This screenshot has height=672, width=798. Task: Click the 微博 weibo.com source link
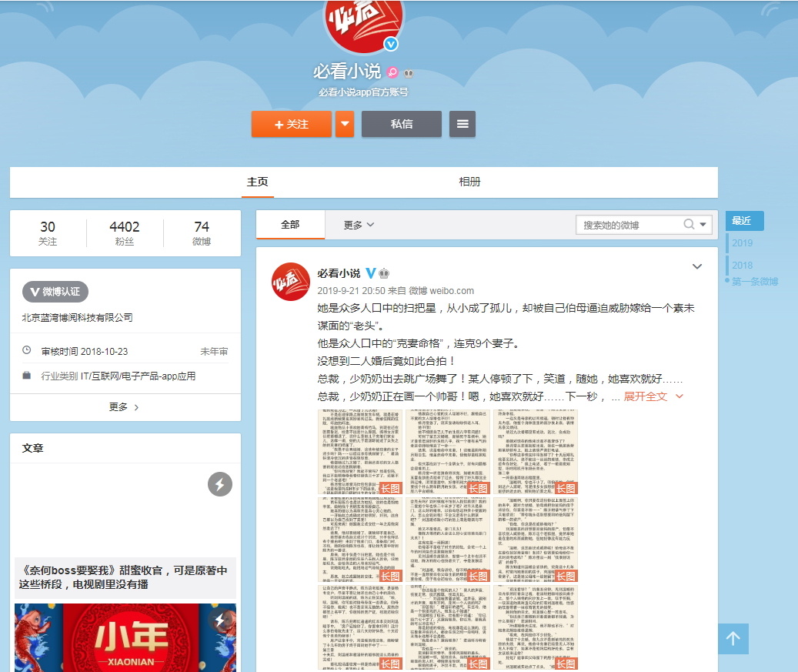tap(441, 291)
